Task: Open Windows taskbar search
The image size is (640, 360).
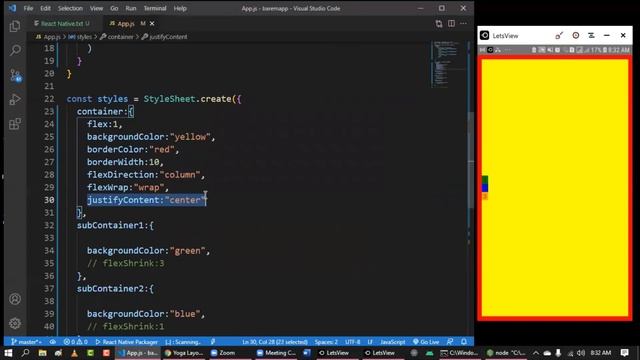Action: pyautogui.click(x=25, y=353)
